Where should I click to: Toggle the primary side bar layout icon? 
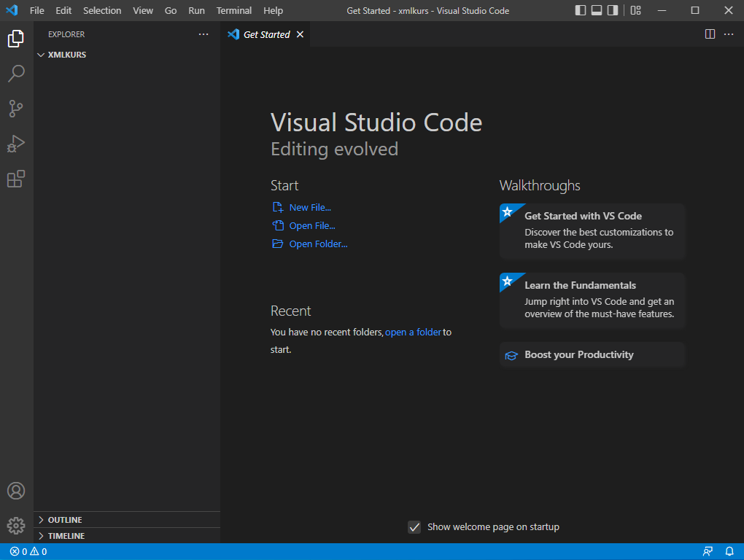(x=581, y=10)
